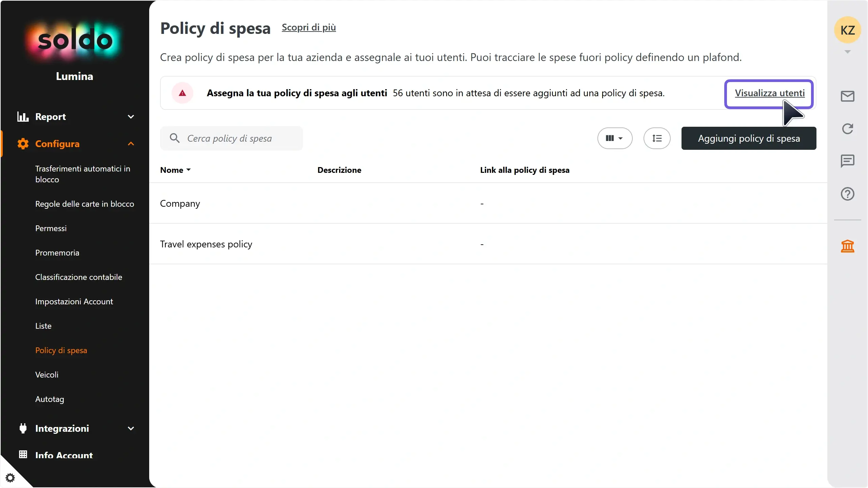Screen dimensions: 868x488
Task: Select Policy di spesa menu item
Action: [x=61, y=350]
